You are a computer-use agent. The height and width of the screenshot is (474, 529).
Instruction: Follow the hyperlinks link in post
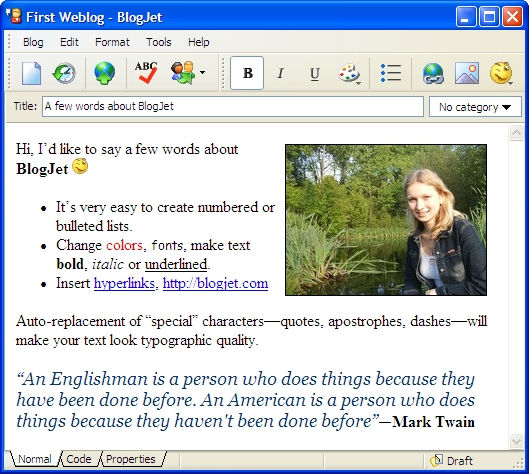pos(124,283)
